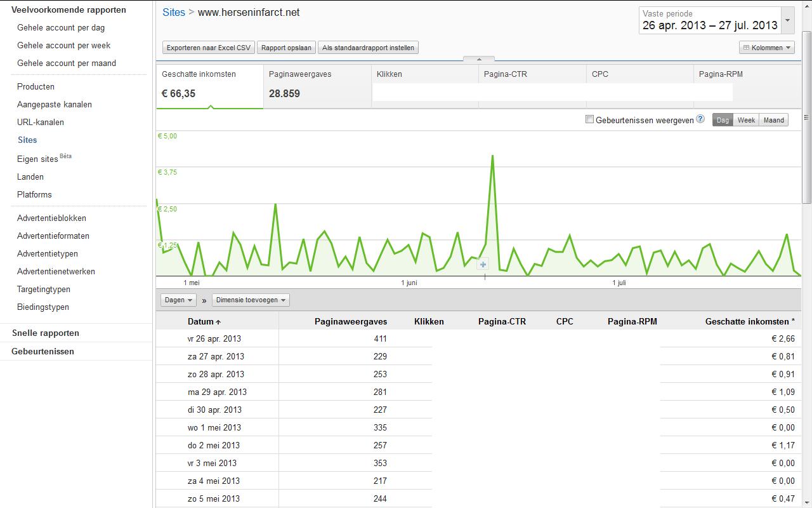The image size is (812, 508).
Task: Click row zo 5 mei 2013
Action: [479, 498]
